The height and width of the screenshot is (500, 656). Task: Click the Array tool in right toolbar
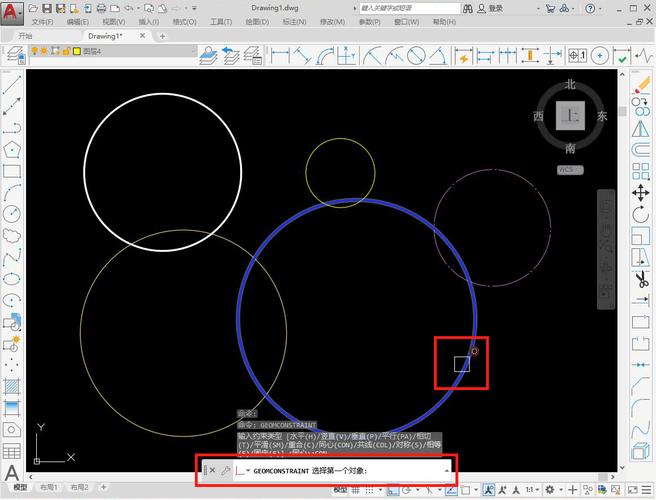[x=641, y=171]
